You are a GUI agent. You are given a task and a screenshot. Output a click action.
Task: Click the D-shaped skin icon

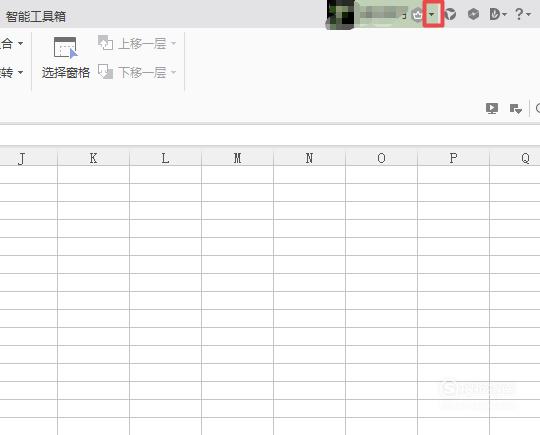coord(495,14)
